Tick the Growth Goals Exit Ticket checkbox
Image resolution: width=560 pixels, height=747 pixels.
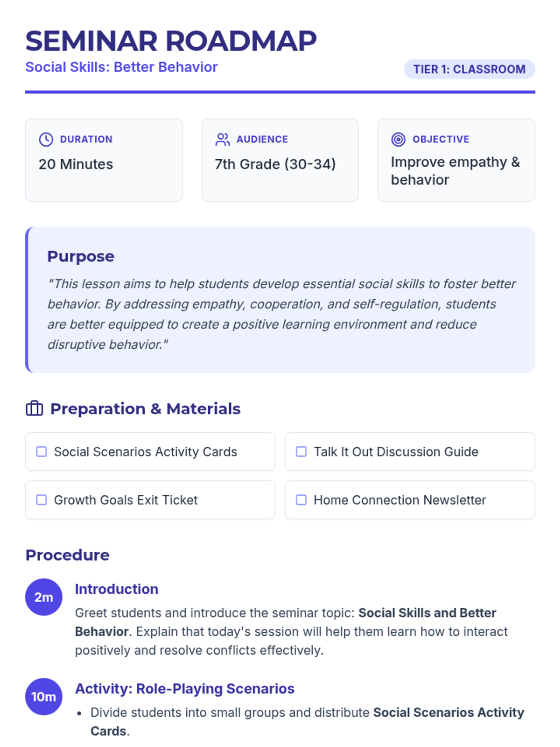[x=42, y=500]
